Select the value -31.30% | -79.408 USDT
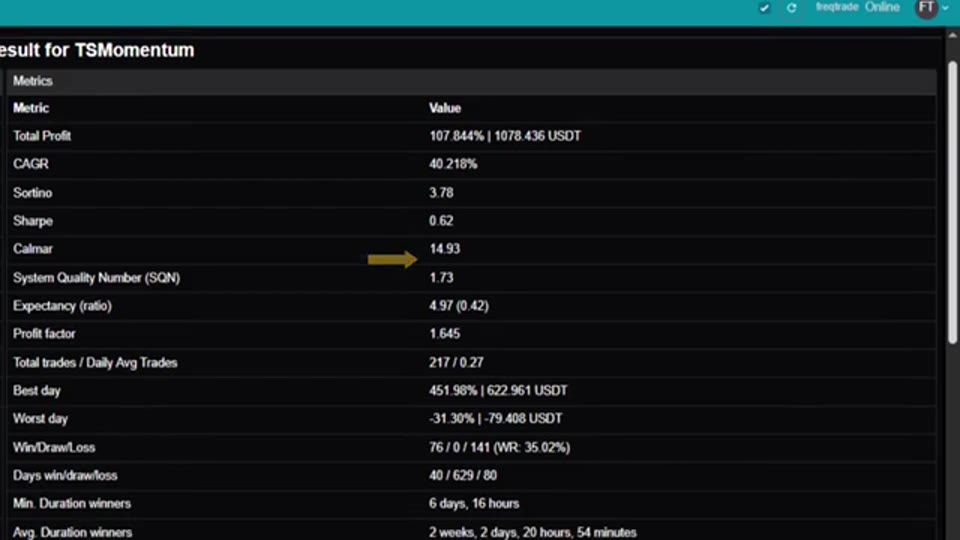 495,419
